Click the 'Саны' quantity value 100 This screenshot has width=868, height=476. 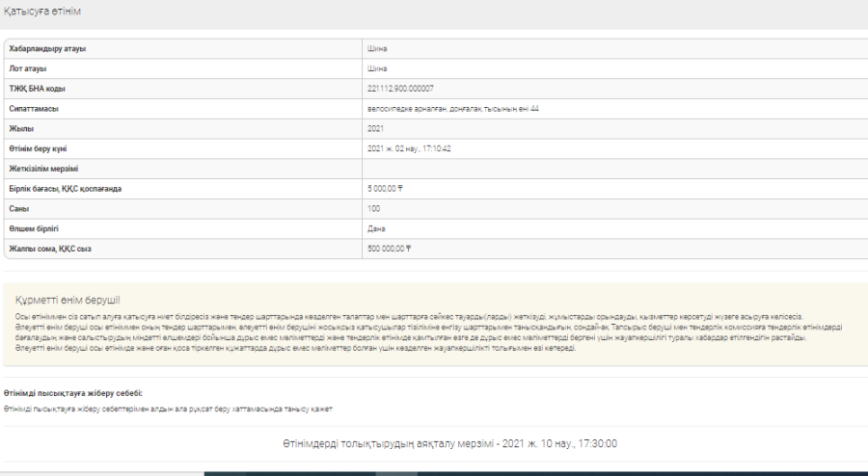click(x=374, y=208)
